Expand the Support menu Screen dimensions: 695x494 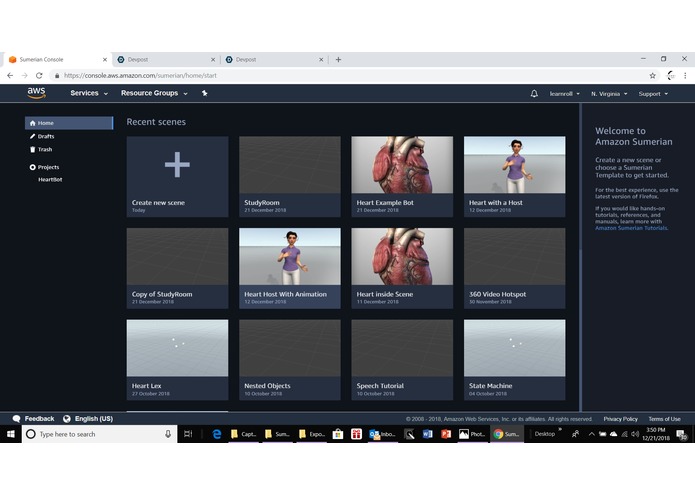click(653, 93)
